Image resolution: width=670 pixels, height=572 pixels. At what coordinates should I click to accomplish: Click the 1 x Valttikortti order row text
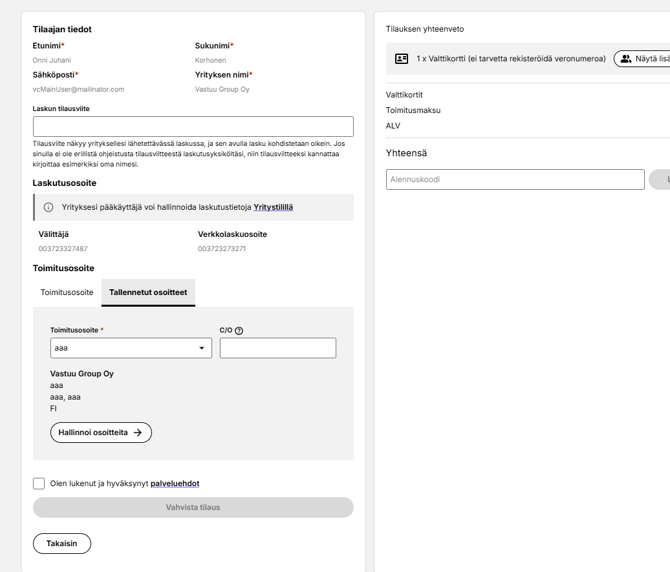point(511,59)
